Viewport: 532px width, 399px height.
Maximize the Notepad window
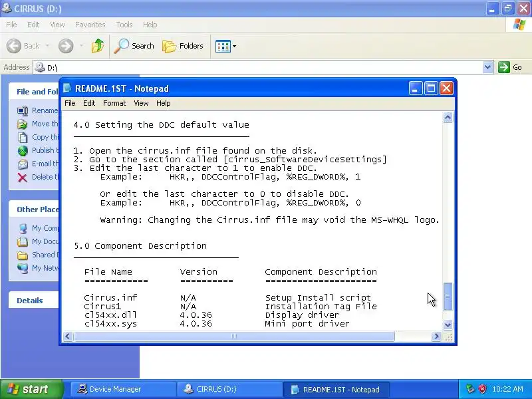pos(431,88)
